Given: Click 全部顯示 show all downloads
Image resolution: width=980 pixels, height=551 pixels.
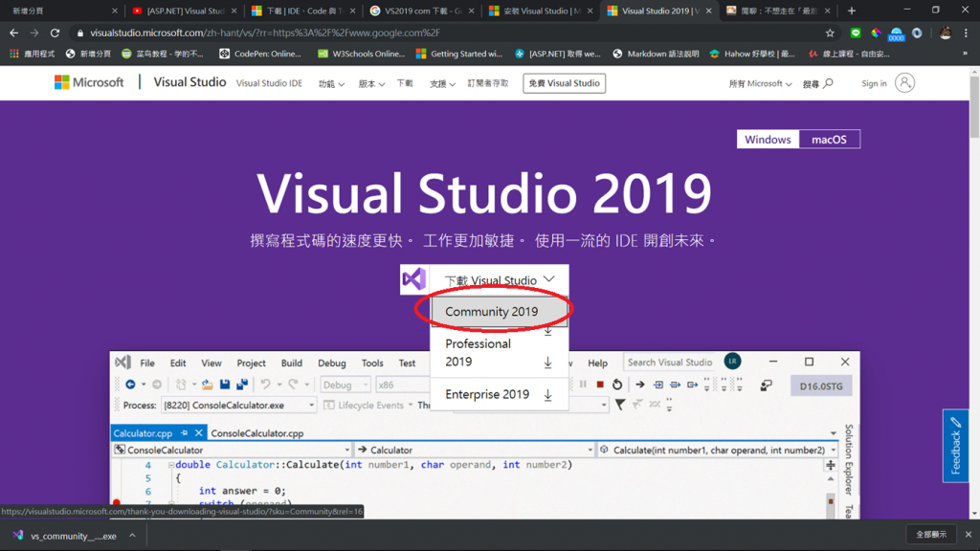Looking at the screenshot, I should coord(931,535).
